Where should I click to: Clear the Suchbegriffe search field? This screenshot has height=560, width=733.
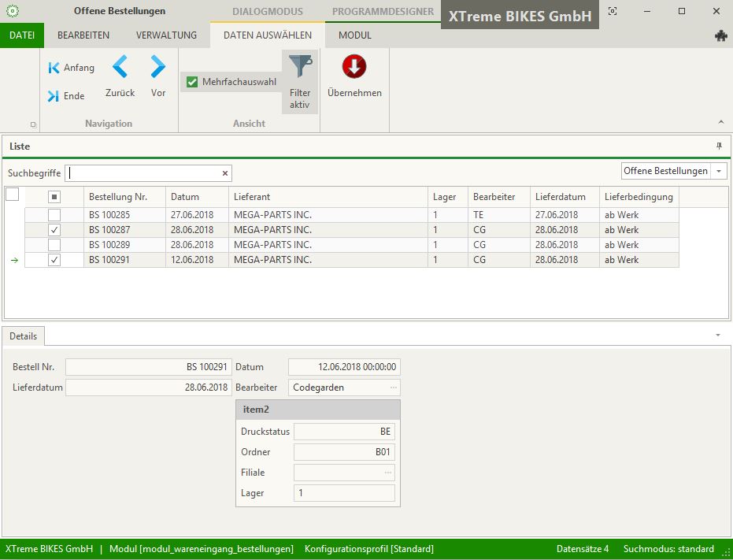224,173
